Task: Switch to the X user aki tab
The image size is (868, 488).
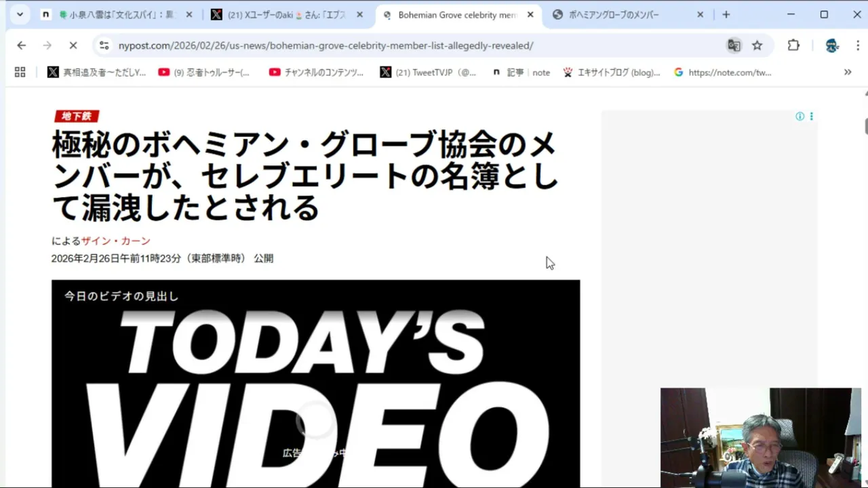Action: pyautogui.click(x=288, y=14)
